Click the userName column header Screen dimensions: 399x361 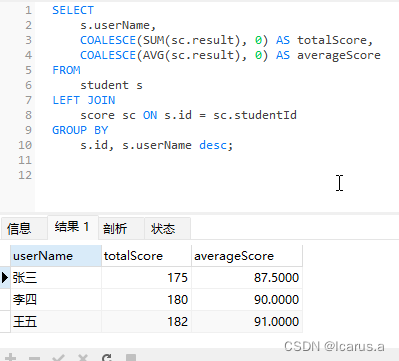click(x=56, y=256)
